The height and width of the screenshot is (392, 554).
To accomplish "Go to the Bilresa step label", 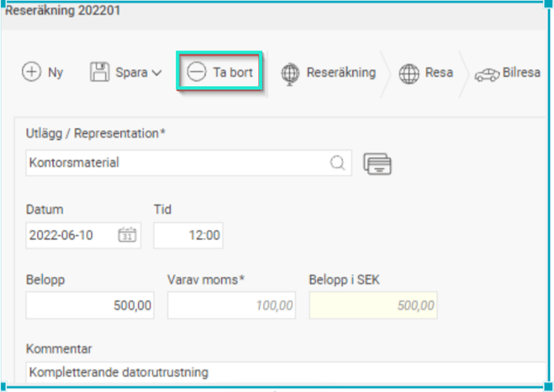I will [523, 73].
